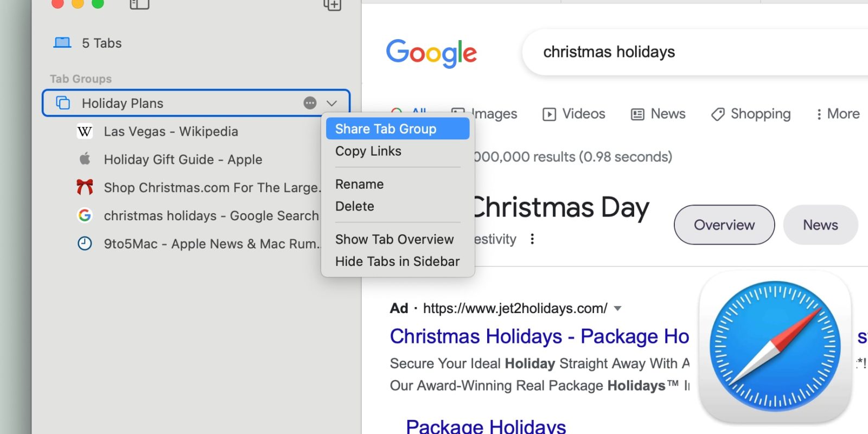This screenshot has width=868, height=434.
Task: Click the Wikipedia favicon for Las Vegas
Action: click(85, 131)
